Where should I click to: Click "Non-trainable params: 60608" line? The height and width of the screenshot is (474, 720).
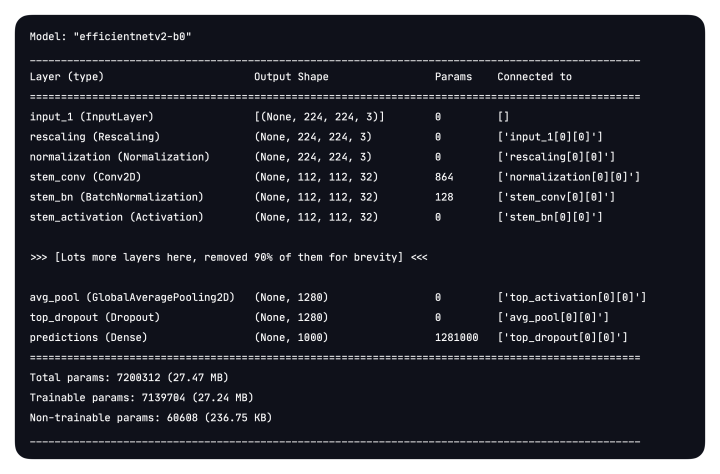(x=151, y=418)
